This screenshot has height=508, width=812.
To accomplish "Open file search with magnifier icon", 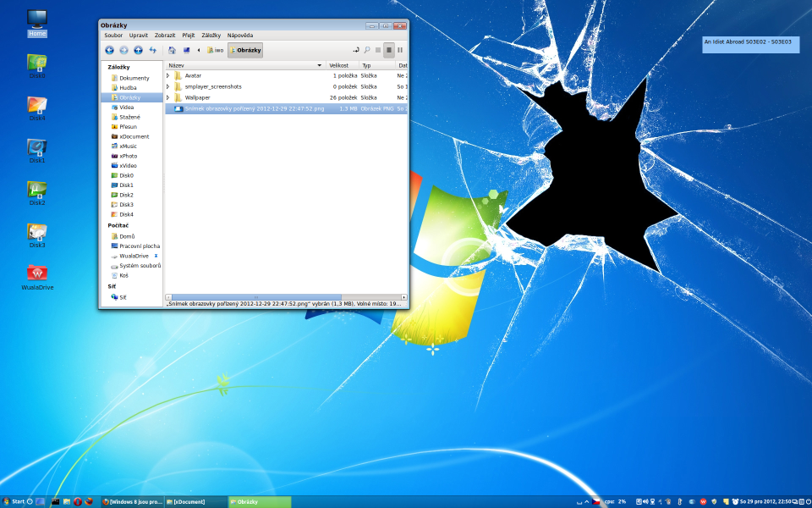I will 366,50.
